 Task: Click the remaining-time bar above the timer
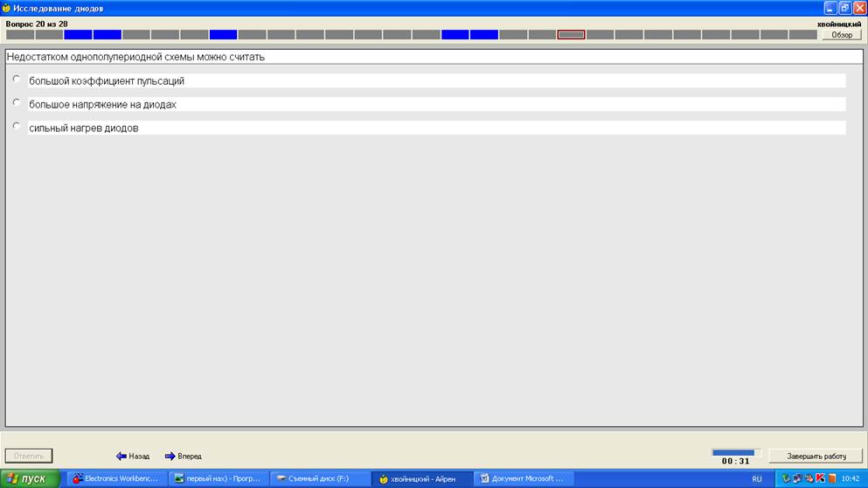point(736,452)
